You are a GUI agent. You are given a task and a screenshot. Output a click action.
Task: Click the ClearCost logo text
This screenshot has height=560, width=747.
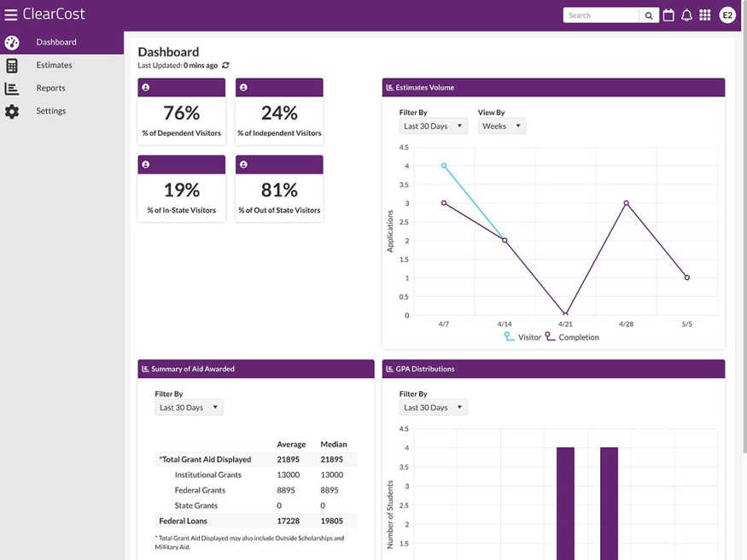click(54, 15)
